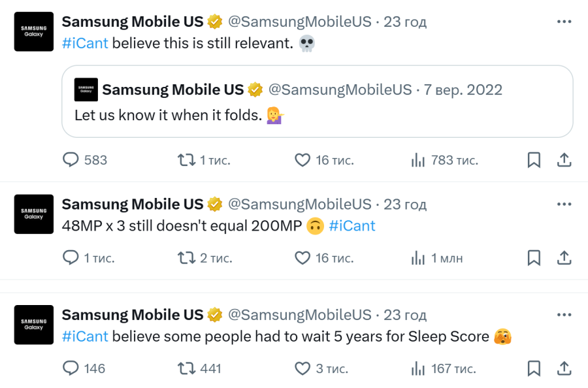Open more options on the 48MP tweet
Screen dimensions: 588x388
click(x=564, y=204)
